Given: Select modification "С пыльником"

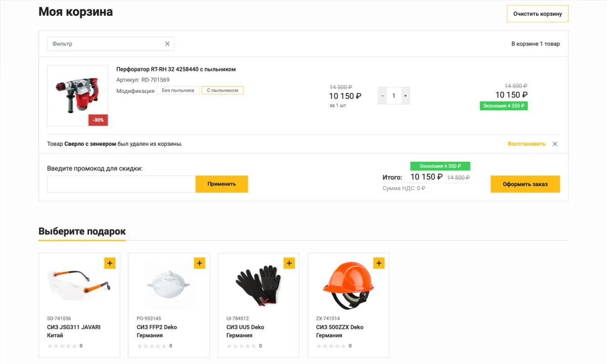Looking at the screenshot, I should point(223,90).
